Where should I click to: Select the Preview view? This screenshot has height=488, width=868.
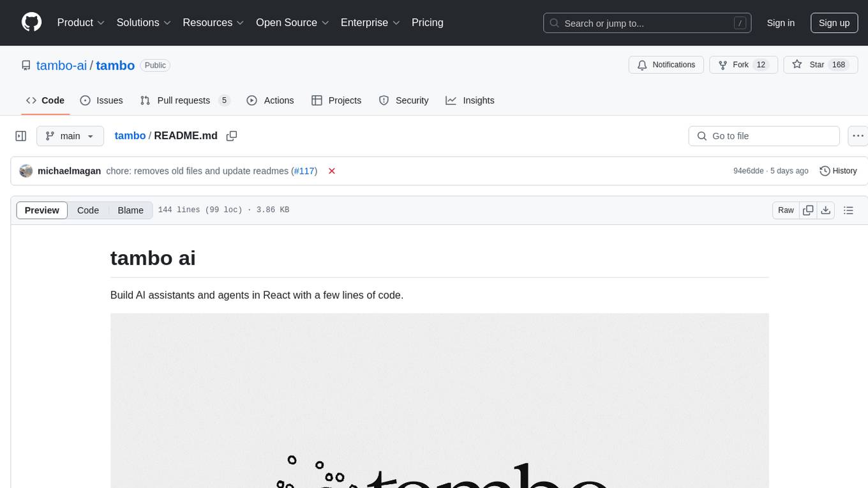tap(42, 210)
